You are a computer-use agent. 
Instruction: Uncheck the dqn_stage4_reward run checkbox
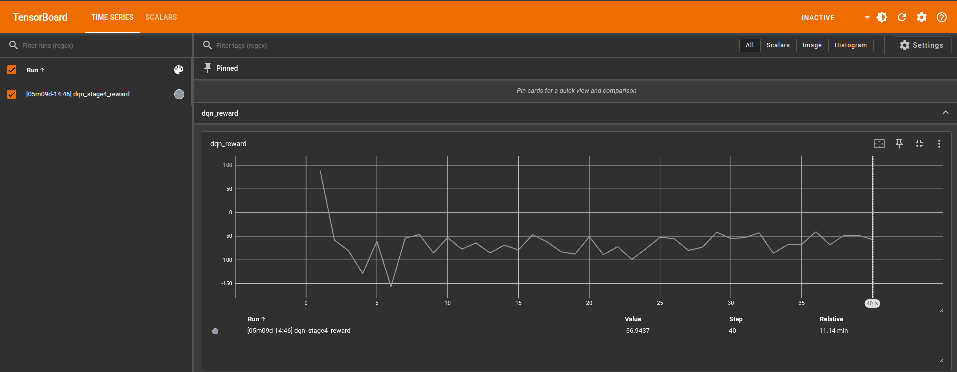point(12,94)
